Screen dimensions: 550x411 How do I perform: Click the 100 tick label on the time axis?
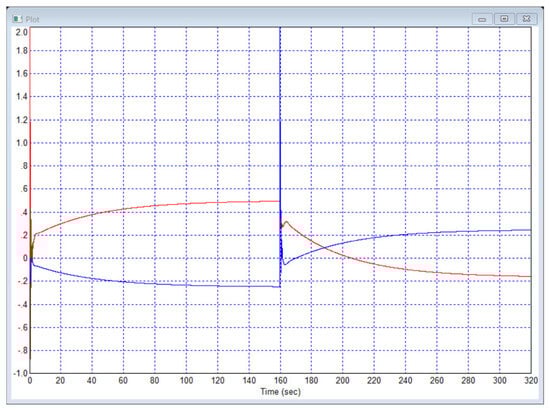pyautogui.click(x=186, y=380)
